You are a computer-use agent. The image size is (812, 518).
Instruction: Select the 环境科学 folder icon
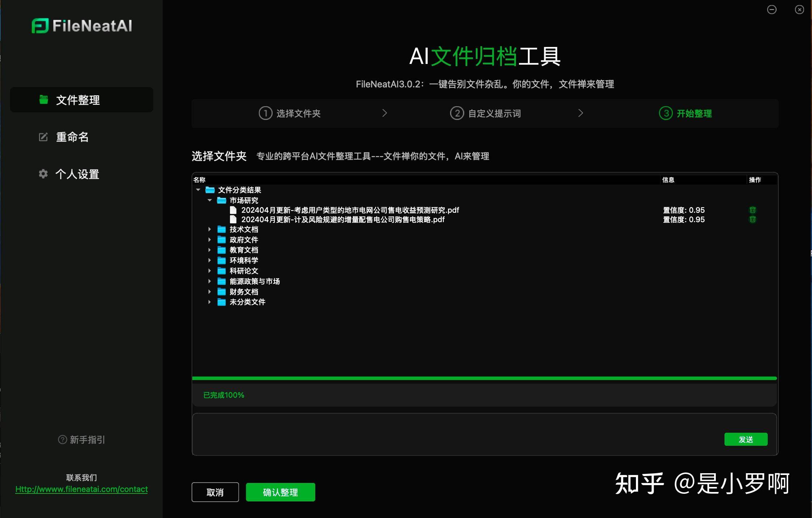click(x=222, y=260)
